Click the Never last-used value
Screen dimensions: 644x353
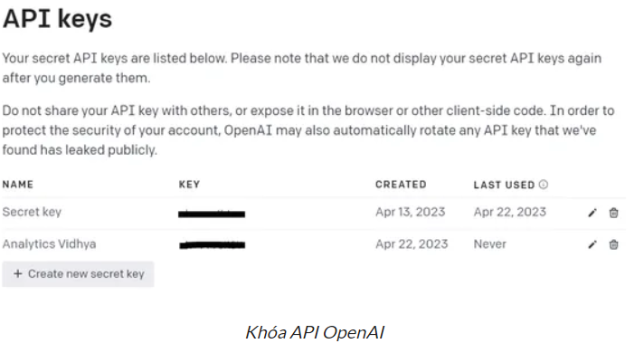[x=489, y=244]
